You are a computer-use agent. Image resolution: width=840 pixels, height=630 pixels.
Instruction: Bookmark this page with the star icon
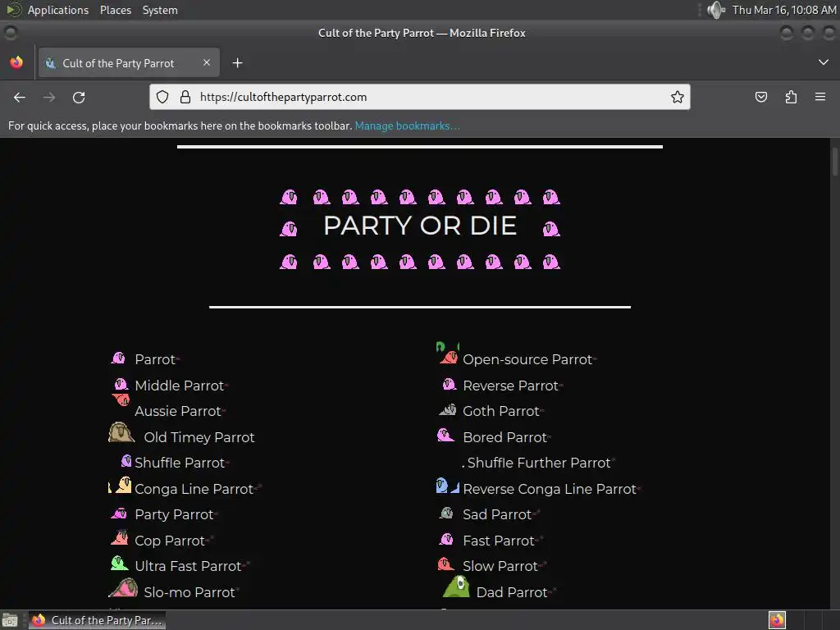677,97
